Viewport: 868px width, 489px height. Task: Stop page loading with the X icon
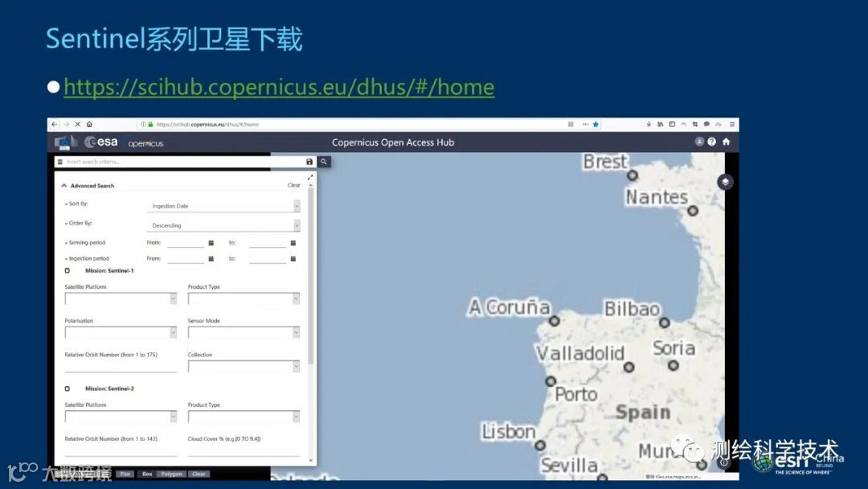tap(77, 124)
